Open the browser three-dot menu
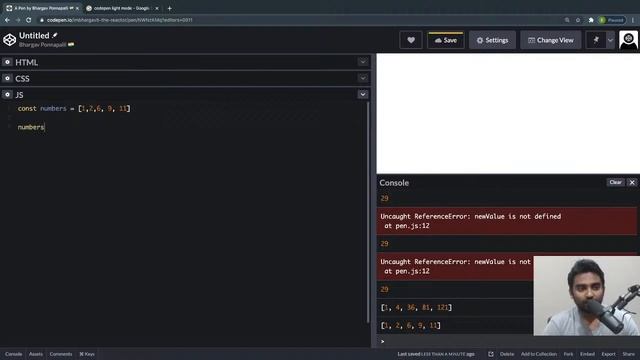This screenshot has width=640, height=360. pyautogui.click(x=633, y=20)
